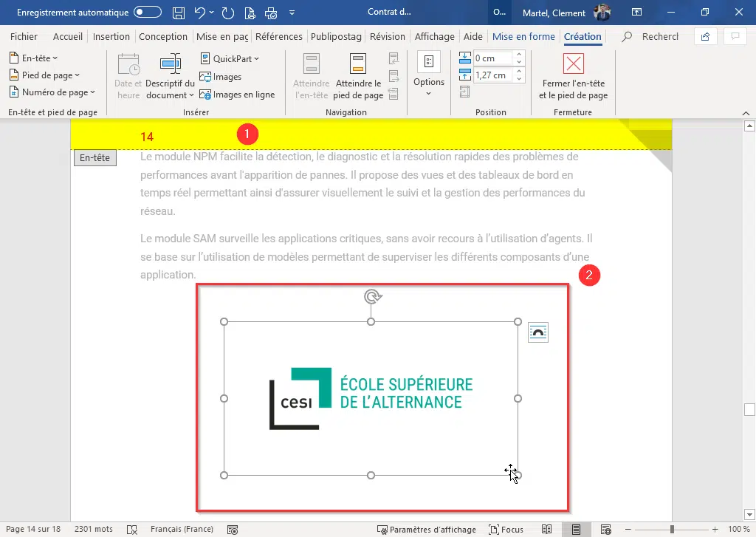Switch to Print Layout view
Image resolution: width=756 pixels, height=537 pixels.
[x=576, y=530]
